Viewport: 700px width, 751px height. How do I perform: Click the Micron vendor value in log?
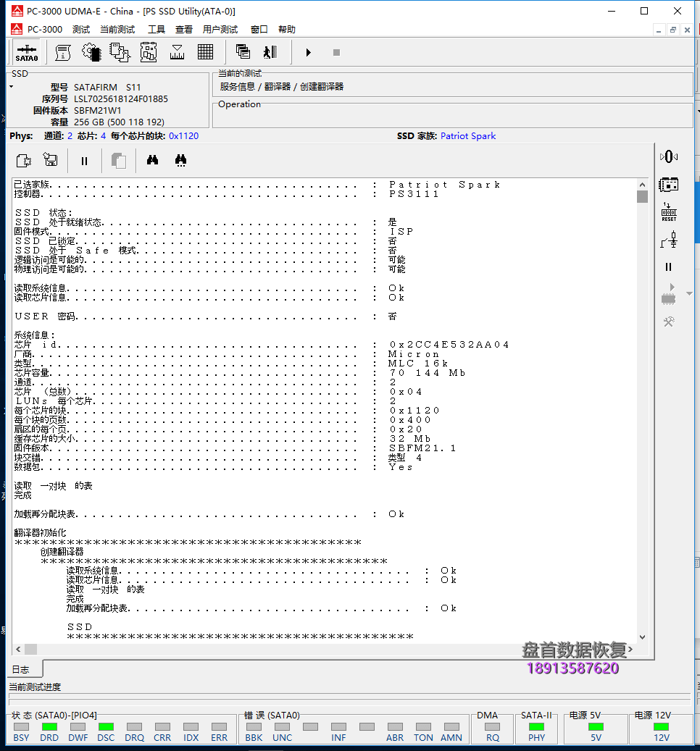click(x=414, y=354)
